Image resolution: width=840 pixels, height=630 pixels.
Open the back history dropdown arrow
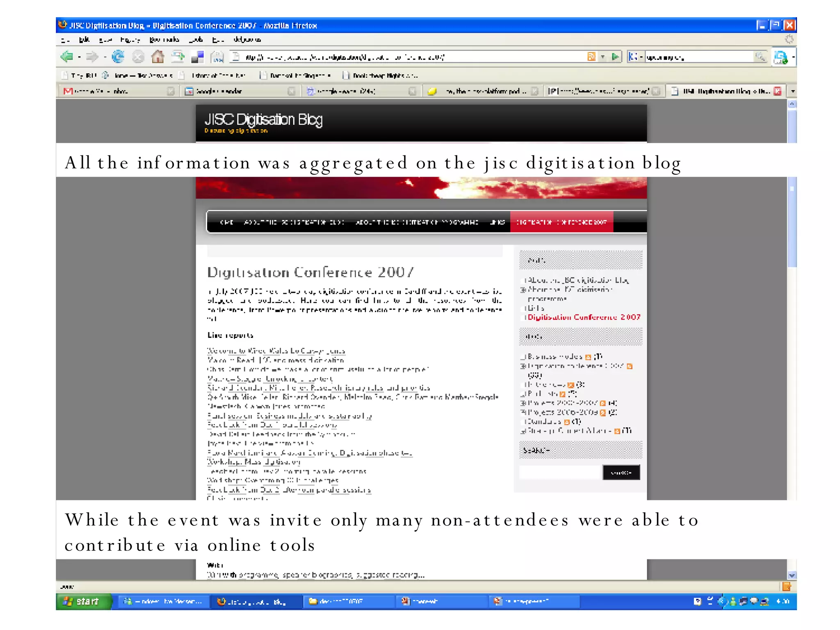coord(79,57)
